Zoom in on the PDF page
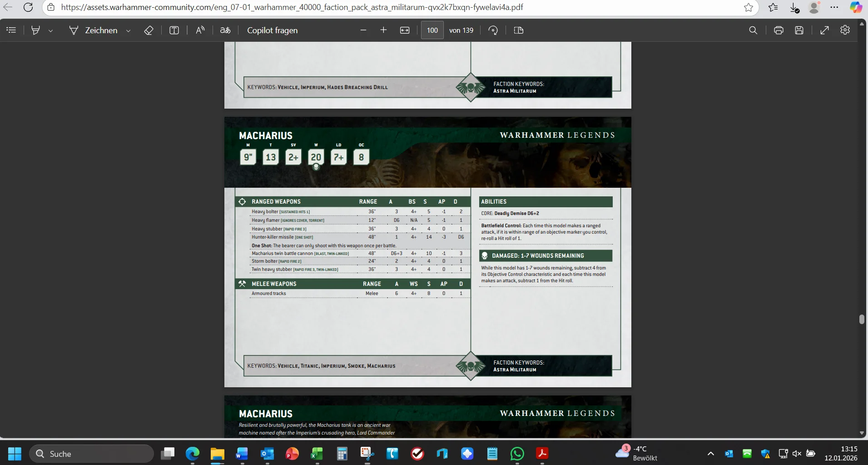The height and width of the screenshot is (465, 868). [383, 30]
